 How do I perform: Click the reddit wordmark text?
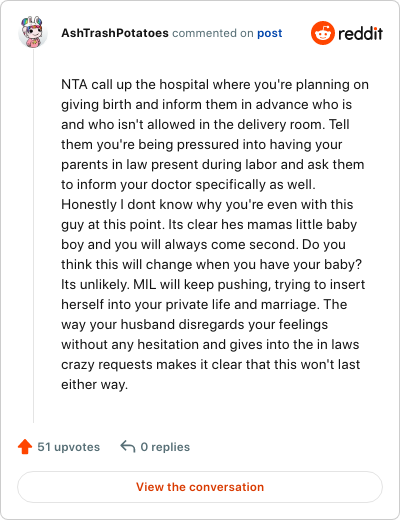click(360, 33)
